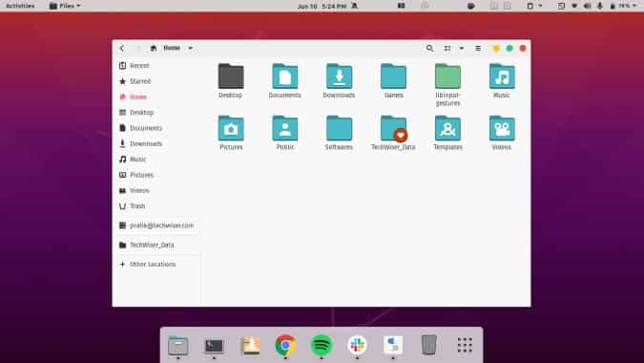Open the TechWiser_Data folder with heart emblem
644x363 pixels.
coord(393,128)
